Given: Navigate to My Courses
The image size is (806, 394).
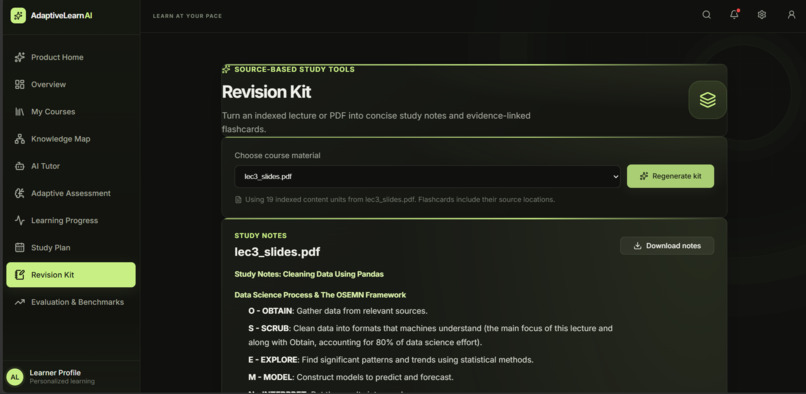Looking at the screenshot, I should click(x=71, y=112).
